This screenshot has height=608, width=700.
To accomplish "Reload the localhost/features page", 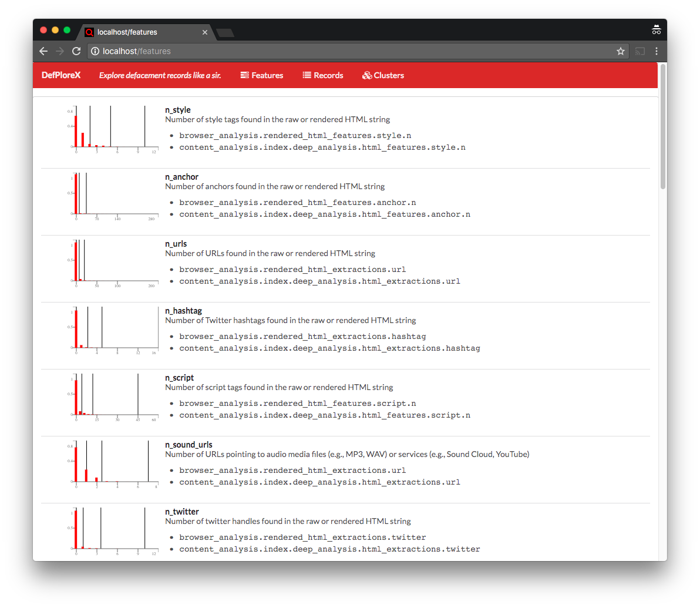I will point(76,51).
